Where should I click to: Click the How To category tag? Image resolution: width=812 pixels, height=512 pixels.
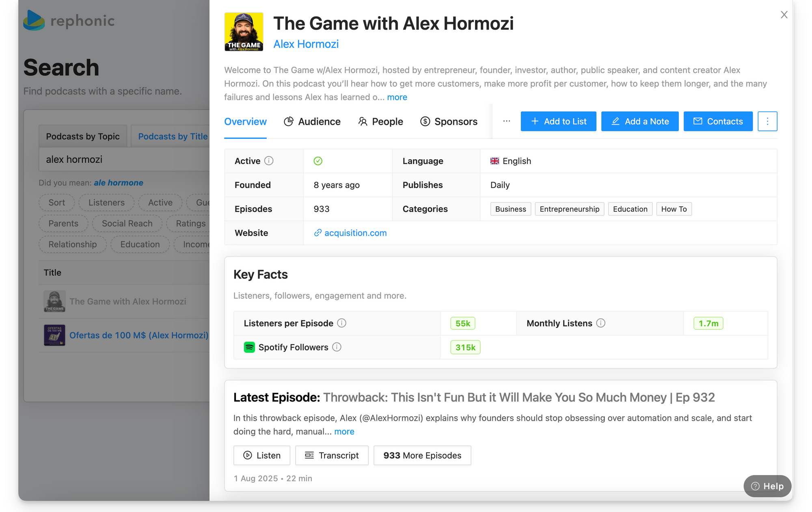point(674,209)
